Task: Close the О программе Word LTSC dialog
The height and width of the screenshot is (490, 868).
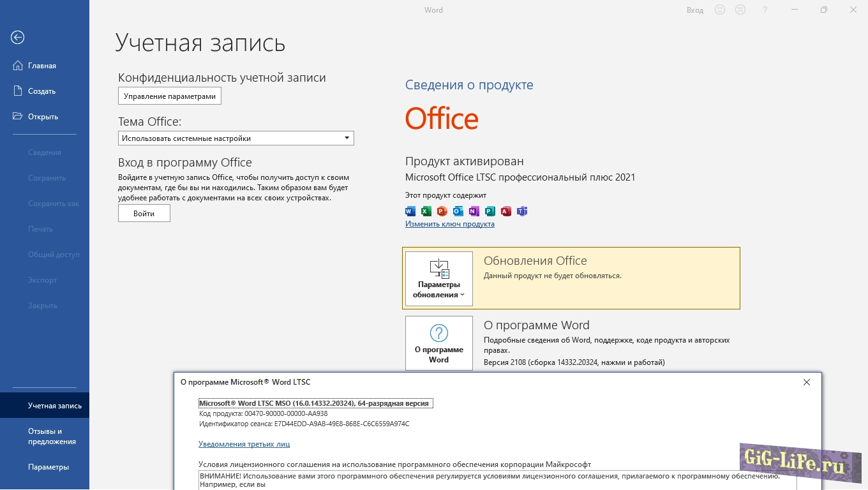Action: tap(807, 382)
